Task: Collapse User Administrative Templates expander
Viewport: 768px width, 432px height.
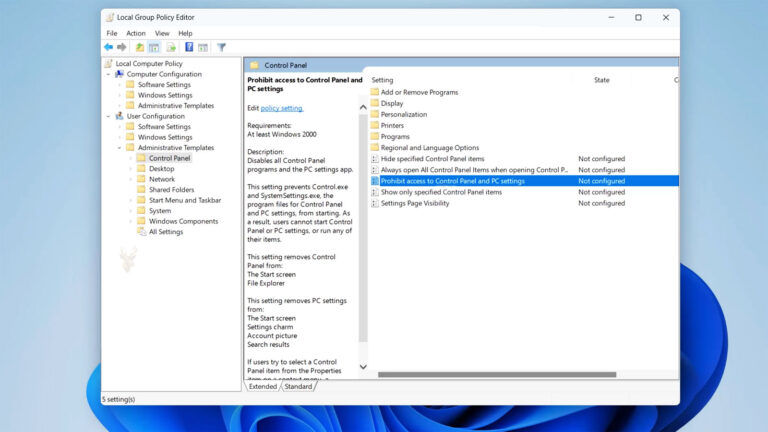Action: (x=120, y=148)
